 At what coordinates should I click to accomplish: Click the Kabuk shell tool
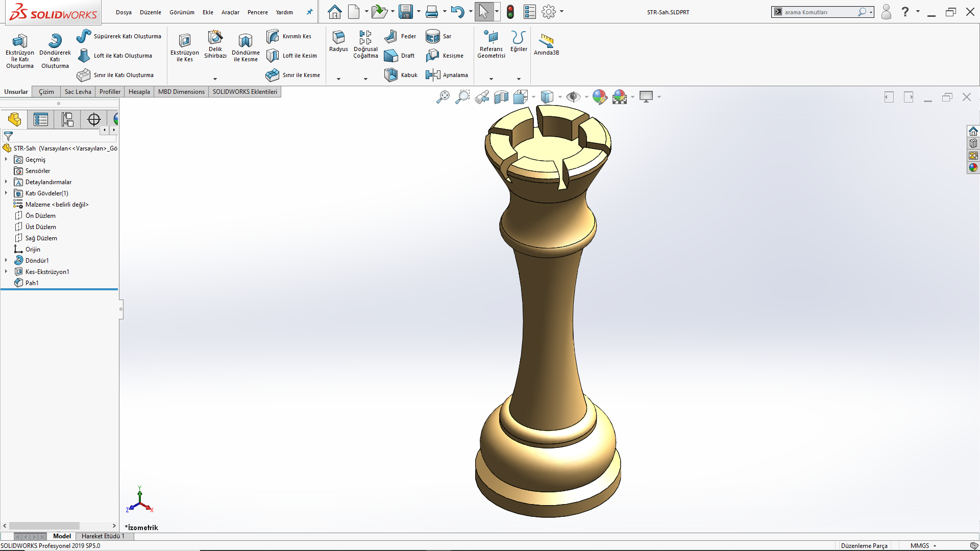(x=401, y=75)
